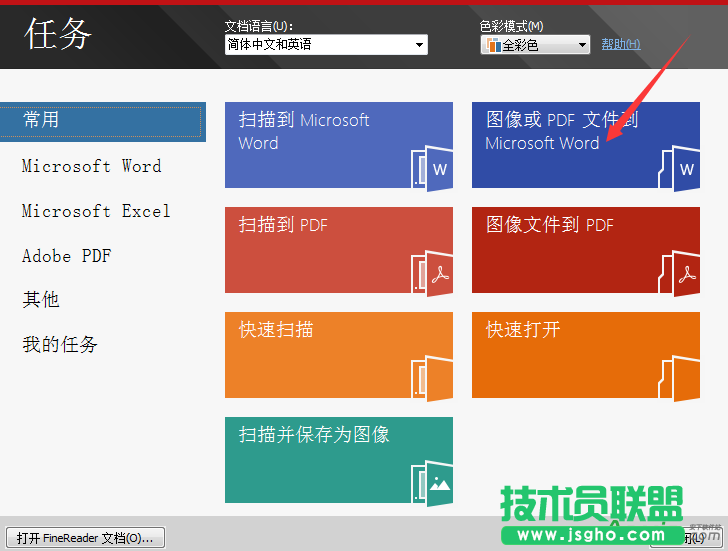Click the 简体中文和英语 language field text
The image size is (728, 551).
tap(269, 45)
